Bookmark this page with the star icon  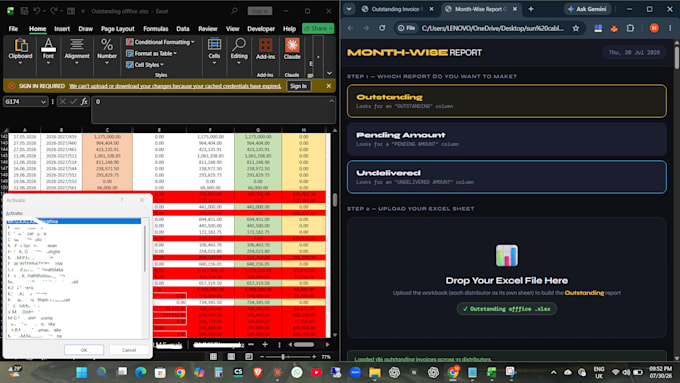point(575,28)
